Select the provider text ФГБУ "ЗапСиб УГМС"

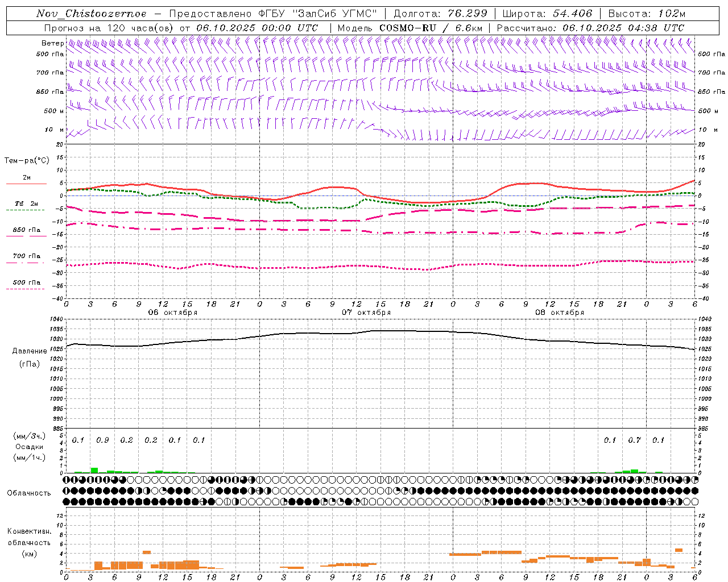pyautogui.click(x=318, y=14)
